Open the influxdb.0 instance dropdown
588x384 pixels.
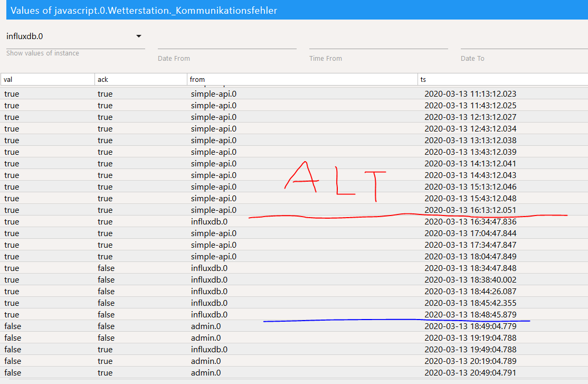75,36
